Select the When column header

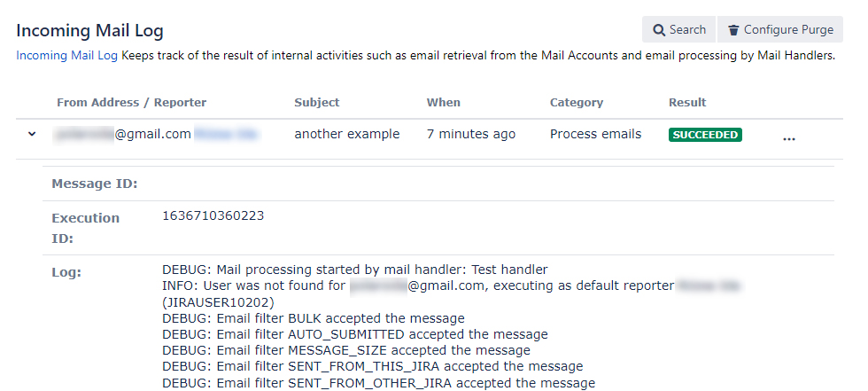(x=443, y=103)
